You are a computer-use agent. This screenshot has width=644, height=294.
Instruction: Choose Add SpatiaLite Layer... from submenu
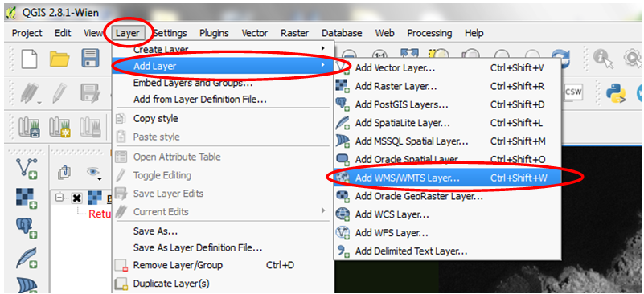[x=447, y=123]
